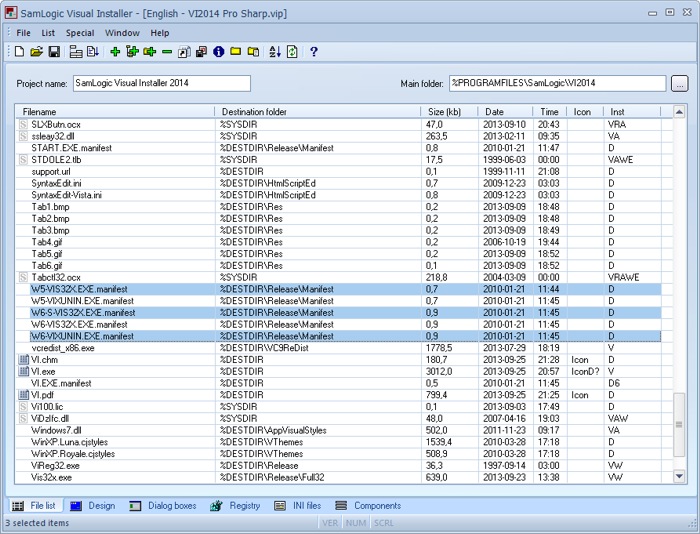Click the S icon beside SLXButn.ocx
Screen dimensions: 700x534
tap(23, 125)
